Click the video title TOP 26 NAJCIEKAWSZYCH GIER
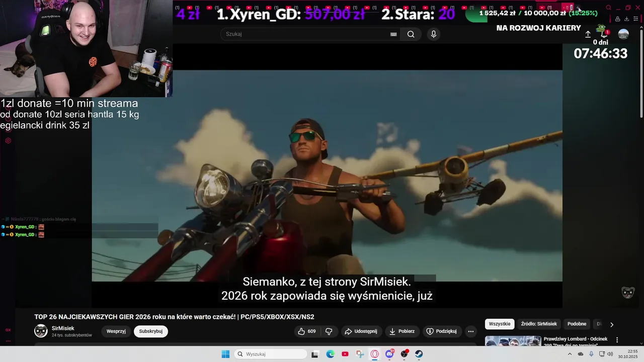This screenshot has height=362, width=644. (x=174, y=317)
